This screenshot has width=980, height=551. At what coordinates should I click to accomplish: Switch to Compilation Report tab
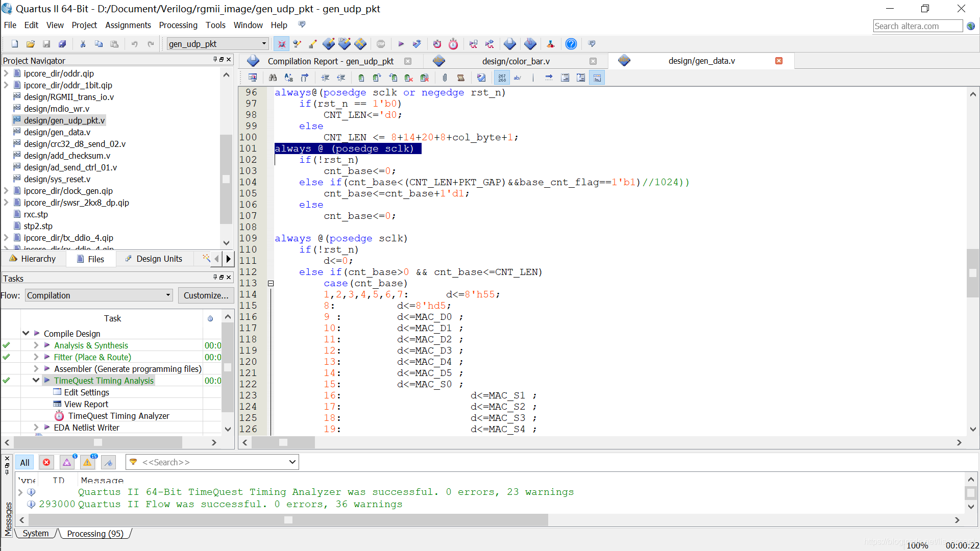point(330,61)
